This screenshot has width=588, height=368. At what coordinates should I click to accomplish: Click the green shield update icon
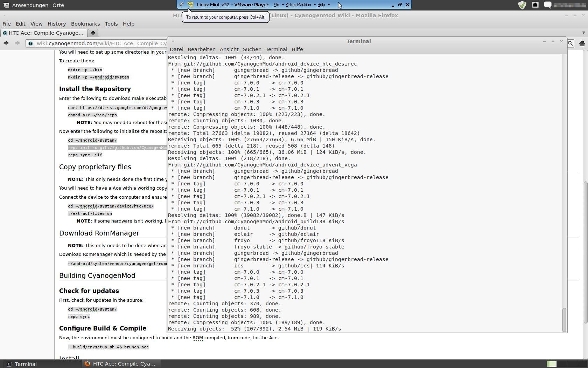(522, 5)
